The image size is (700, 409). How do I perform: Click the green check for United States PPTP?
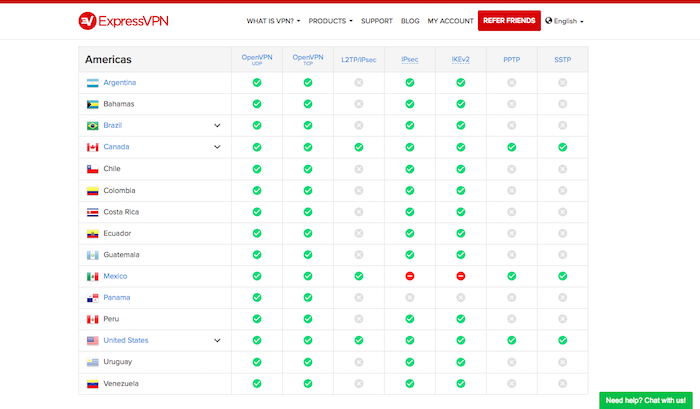[x=512, y=340]
